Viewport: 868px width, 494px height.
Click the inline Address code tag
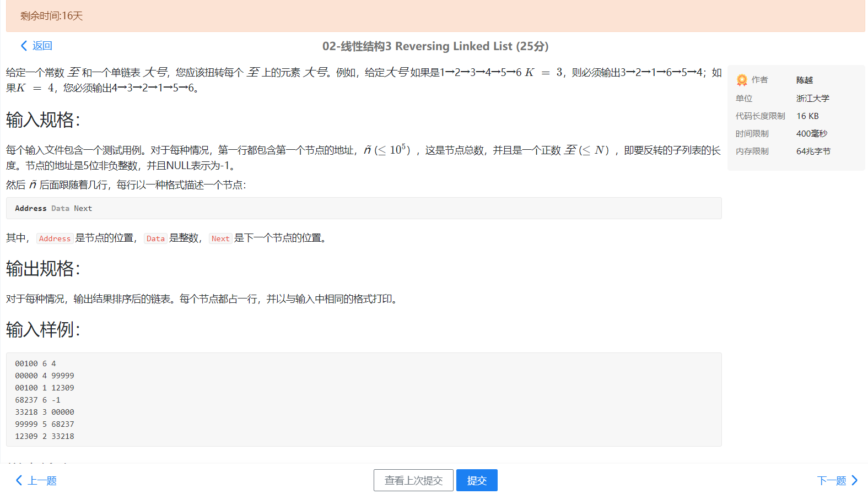tap(55, 238)
